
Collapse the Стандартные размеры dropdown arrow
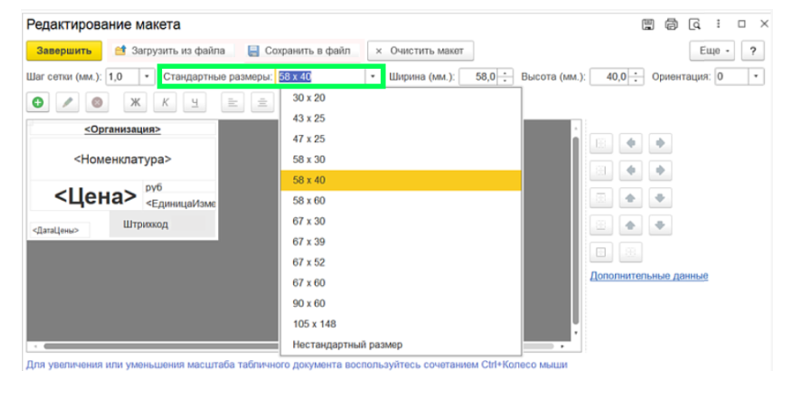pos(373,77)
